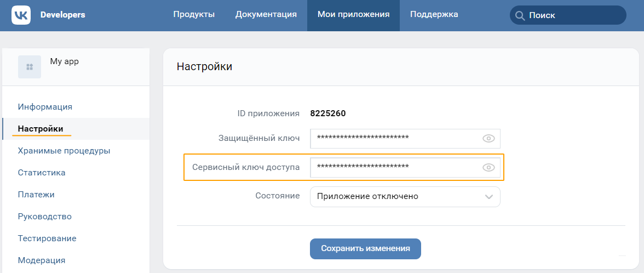Viewport: 644px width, 273px height.
Task: Click the VK logo icon
Action: point(21,15)
